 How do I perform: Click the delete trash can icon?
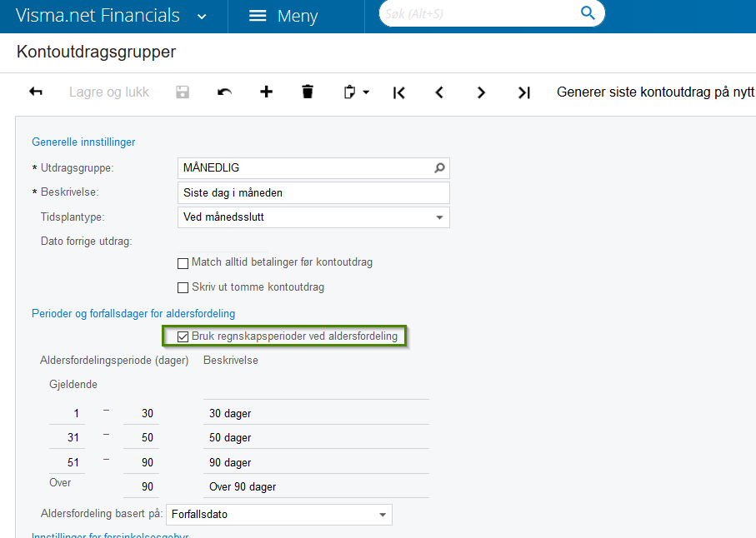(308, 92)
